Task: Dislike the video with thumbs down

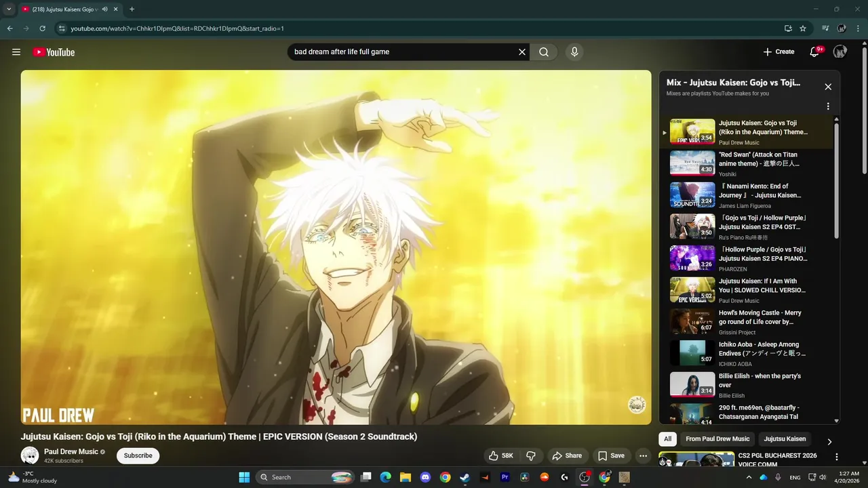Action: (531, 456)
